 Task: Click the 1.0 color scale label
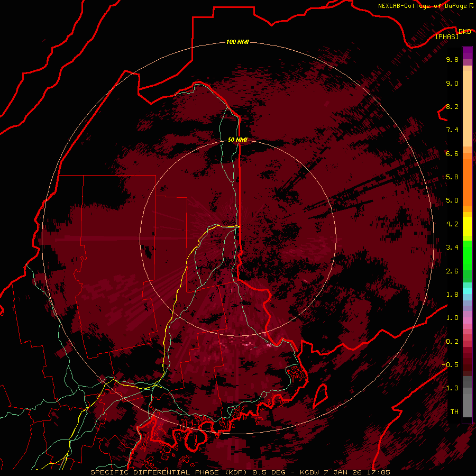click(x=452, y=318)
